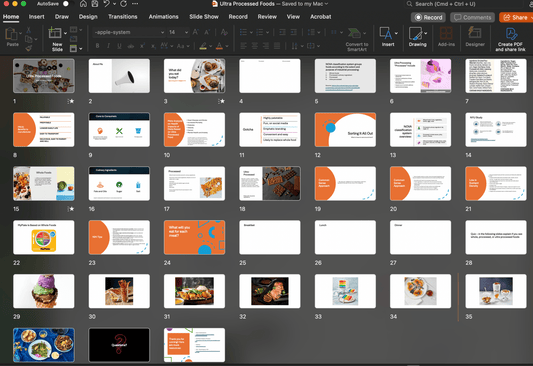Click the Paste clipboard icon
This screenshot has width=533, height=366.
click(x=11, y=34)
